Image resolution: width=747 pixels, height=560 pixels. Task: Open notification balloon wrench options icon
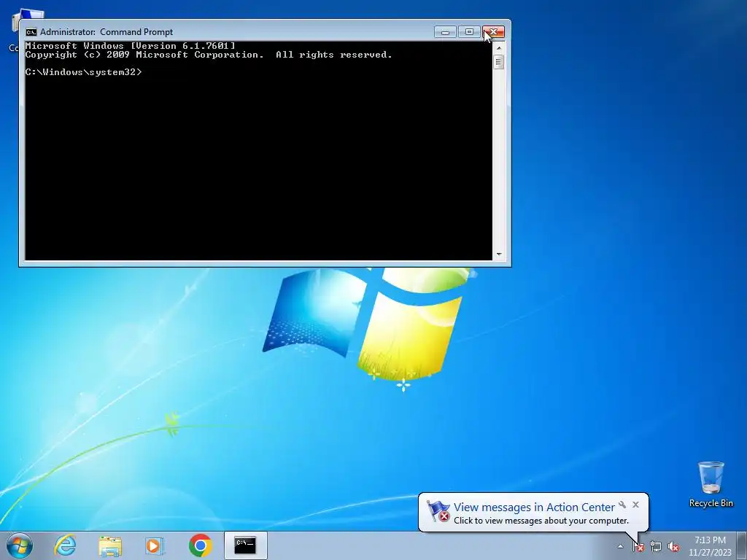(x=622, y=505)
